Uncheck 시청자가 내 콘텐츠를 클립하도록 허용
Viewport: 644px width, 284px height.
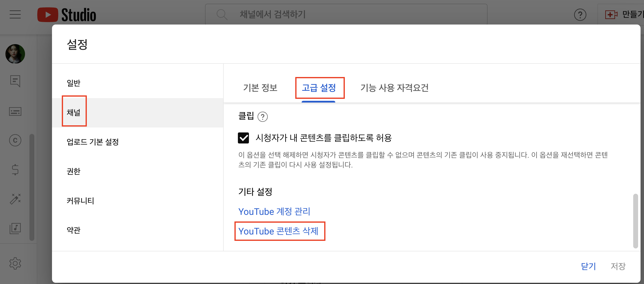(x=243, y=138)
